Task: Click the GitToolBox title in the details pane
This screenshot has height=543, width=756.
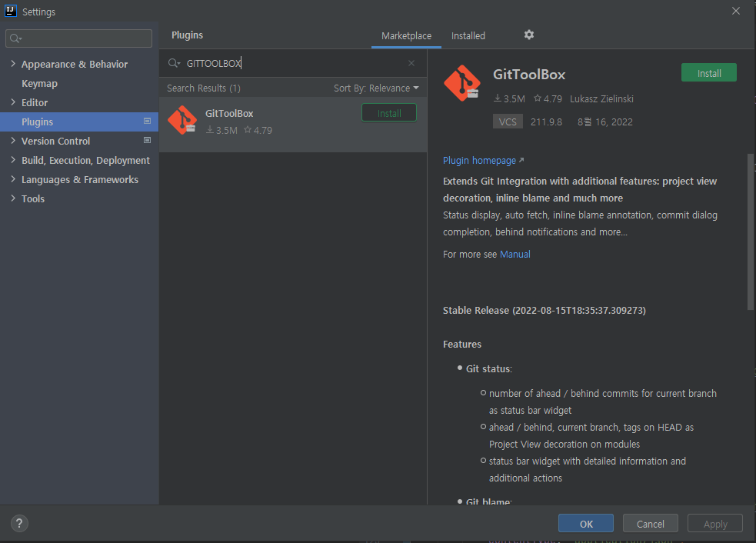Action: coord(529,75)
